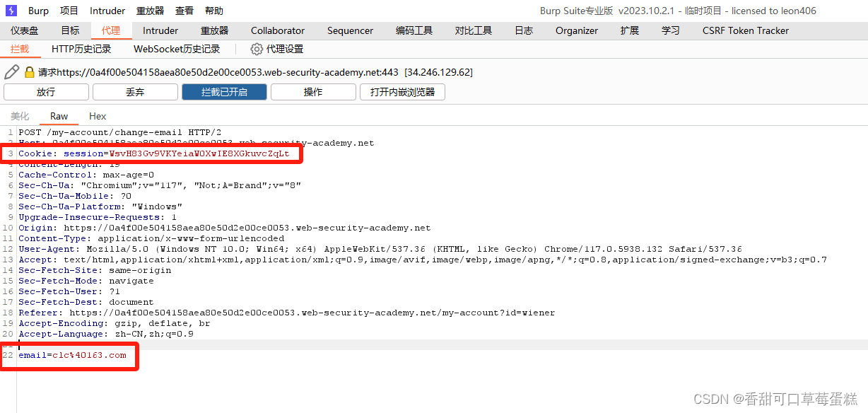The image size is (868, 413).
Task: Open the CSRF Token Tracker tab
Action: (x=746, y=30)
